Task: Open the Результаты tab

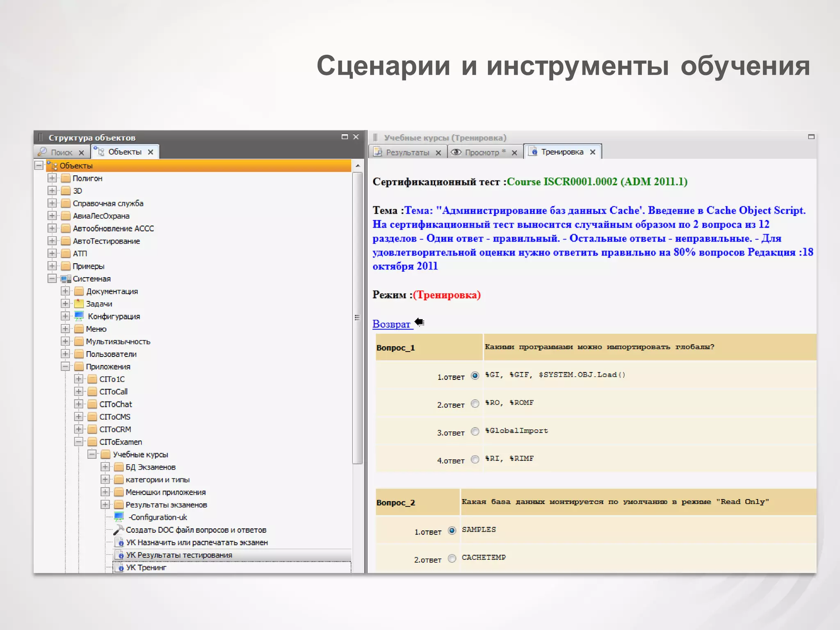Action: [x=407, y=152]
